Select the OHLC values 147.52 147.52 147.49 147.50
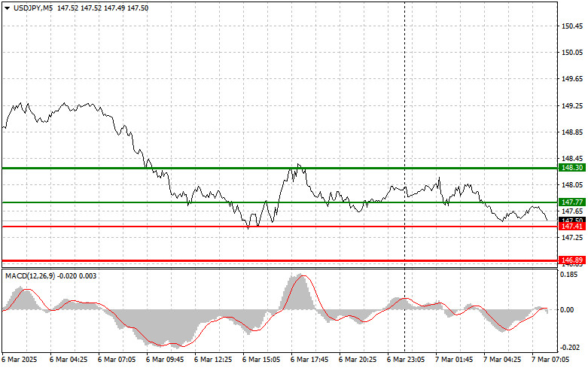This screenshot has width=588, height=368. coord(102,8)
